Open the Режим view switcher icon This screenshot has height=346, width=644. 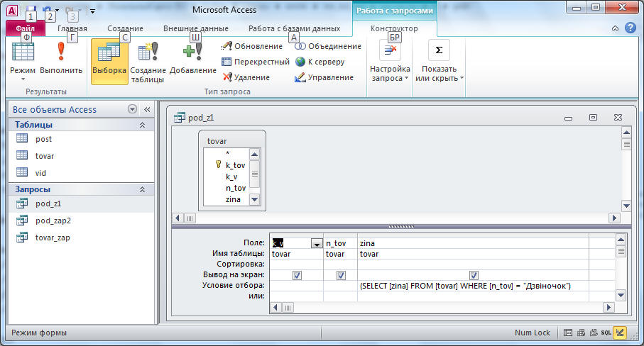pos(23,52)
